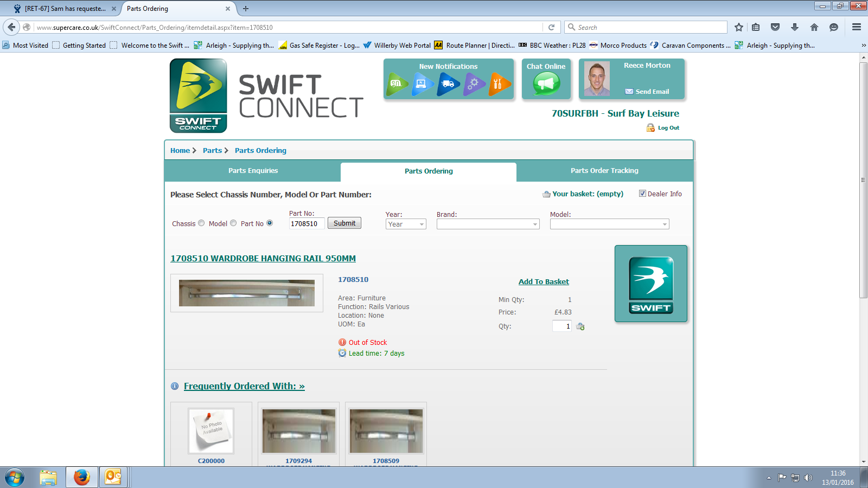Toggle the Dealer Info checkbox
The height and width of the screenshot is (488, 868).
point(642,194)
